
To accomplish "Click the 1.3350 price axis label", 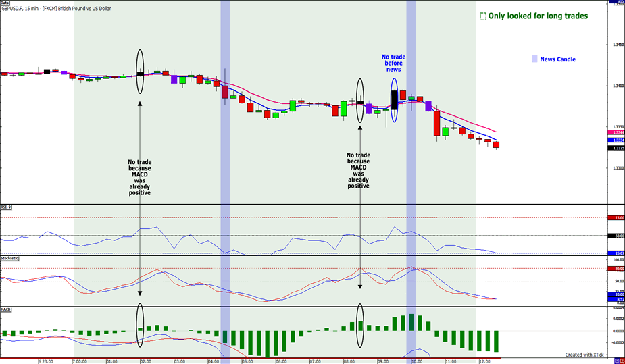I will 619,127.
